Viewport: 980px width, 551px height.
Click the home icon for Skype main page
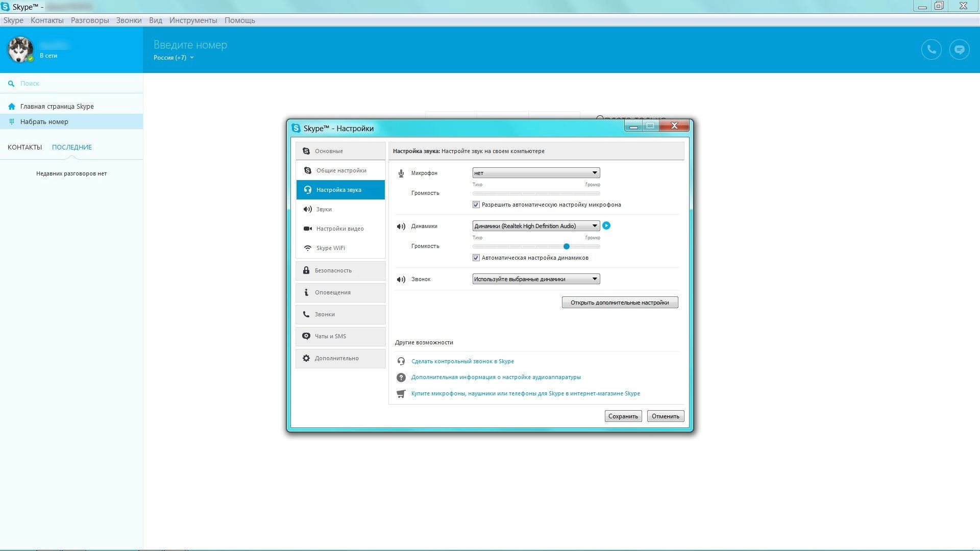point(12,107)
